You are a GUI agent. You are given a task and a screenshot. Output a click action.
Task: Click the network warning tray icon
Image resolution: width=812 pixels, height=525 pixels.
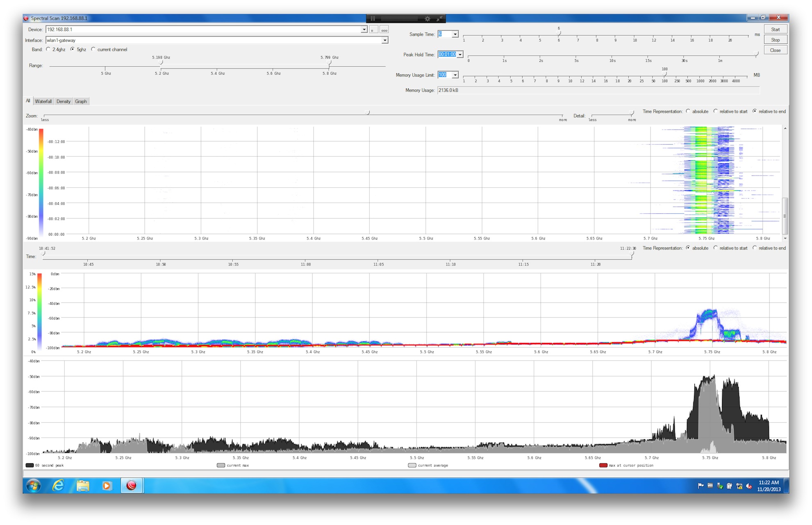pos(739,486)
